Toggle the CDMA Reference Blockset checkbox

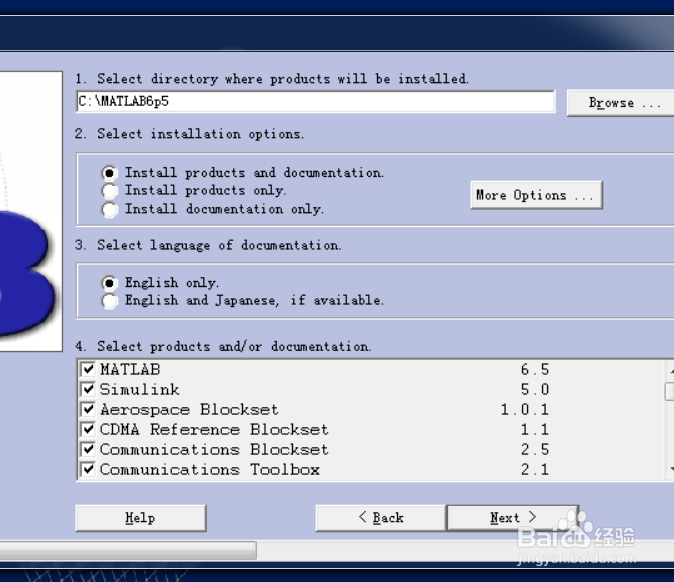tap(88, 429)
